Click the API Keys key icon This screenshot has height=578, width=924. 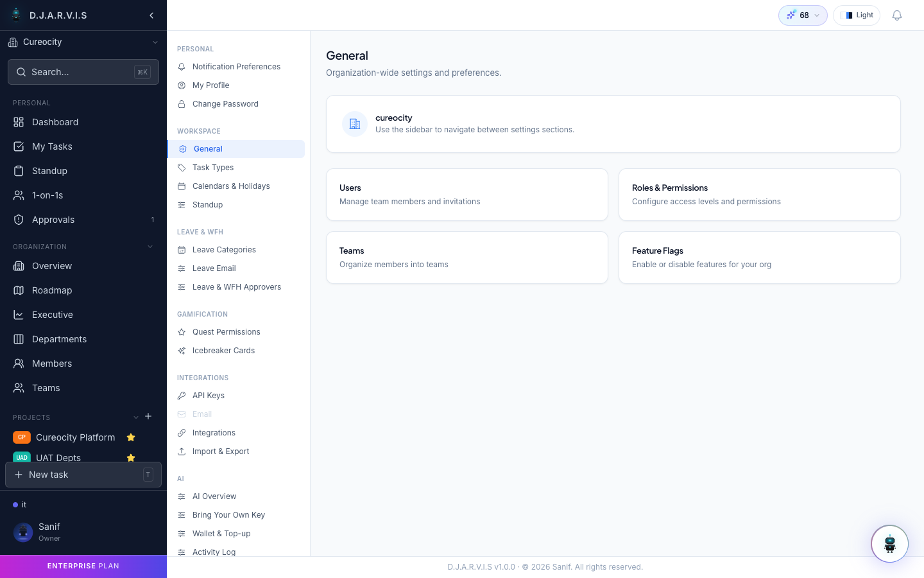point(182,396)
